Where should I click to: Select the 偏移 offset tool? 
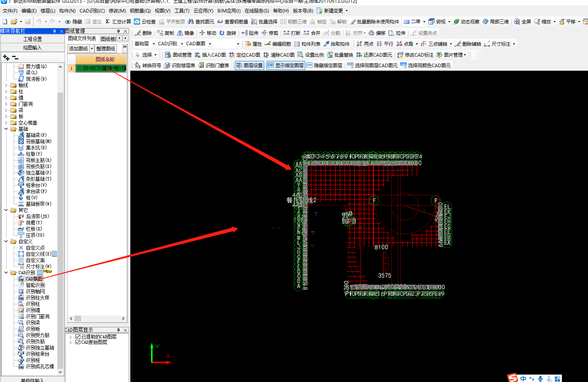coord(377,33)
